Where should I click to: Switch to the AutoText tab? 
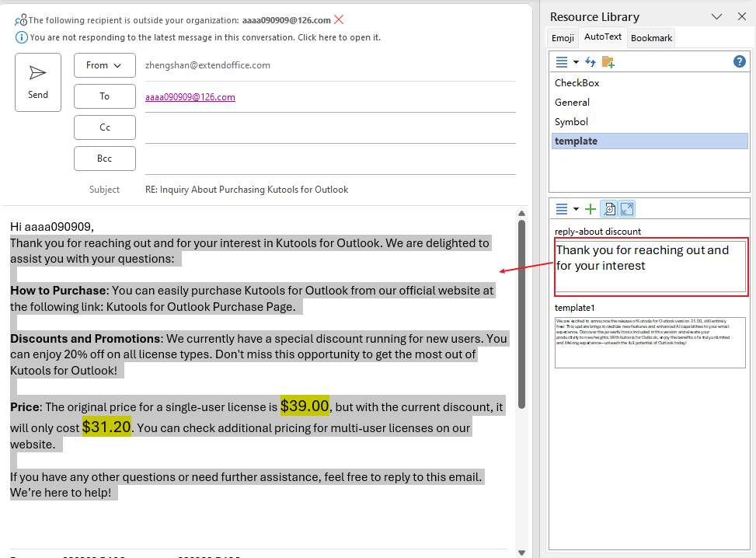tap(603, 37)
